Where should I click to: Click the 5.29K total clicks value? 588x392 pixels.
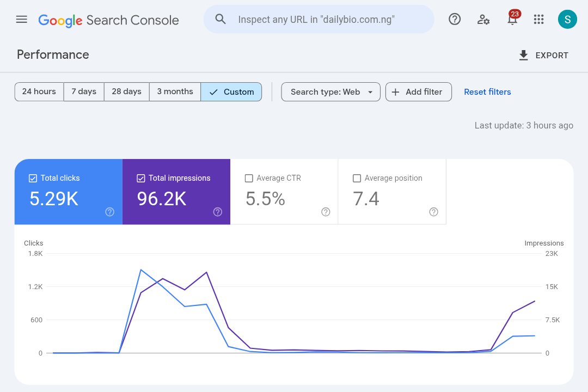click(54, 199)
